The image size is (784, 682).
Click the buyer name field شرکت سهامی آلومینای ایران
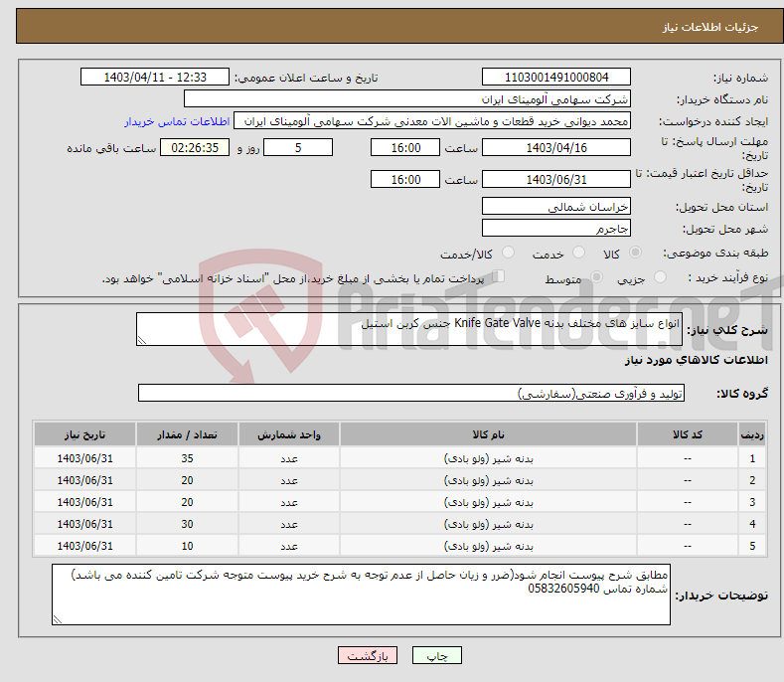click(x=407, y=98)
